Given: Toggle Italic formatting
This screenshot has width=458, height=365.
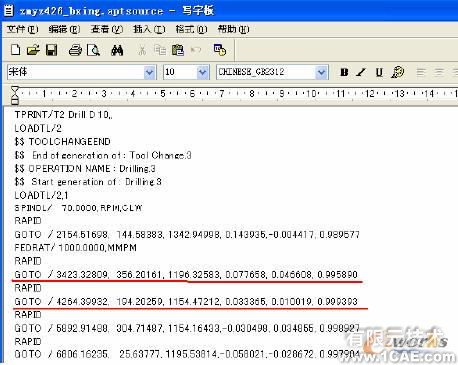Looking at the screenshot, I should coord(361,72).
